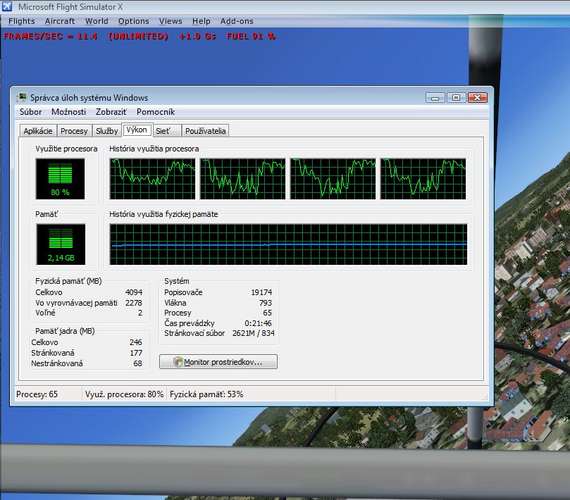Click the CPU usage 80 % gauge
570x500 pixels.
60,179
